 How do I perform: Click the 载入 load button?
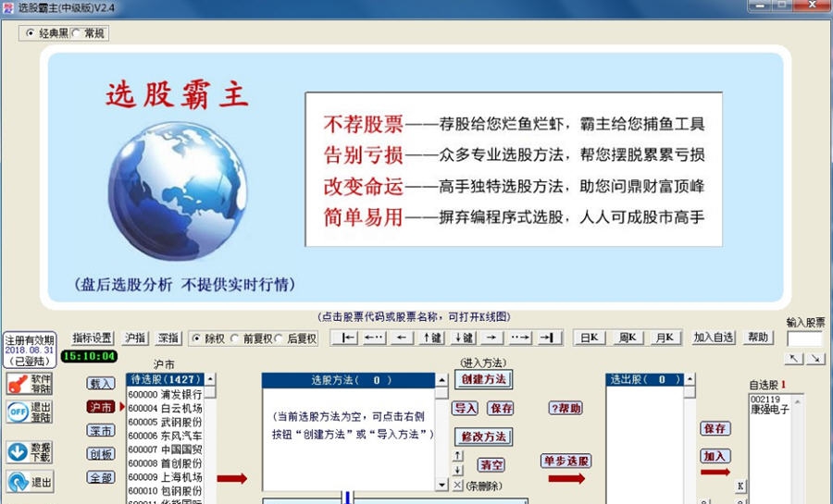pyautogui.click(x=101, y=384)
